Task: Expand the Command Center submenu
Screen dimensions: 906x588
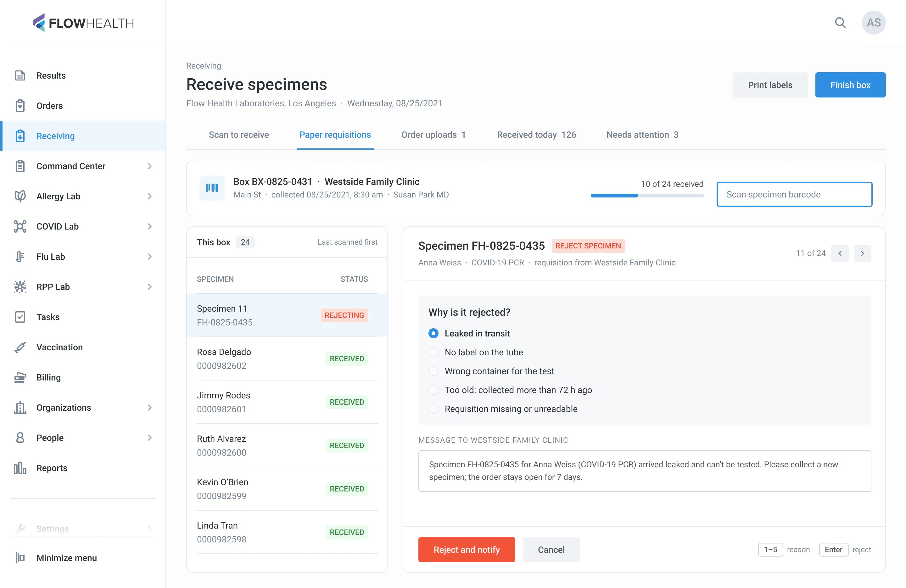Action: coord(150,166)
